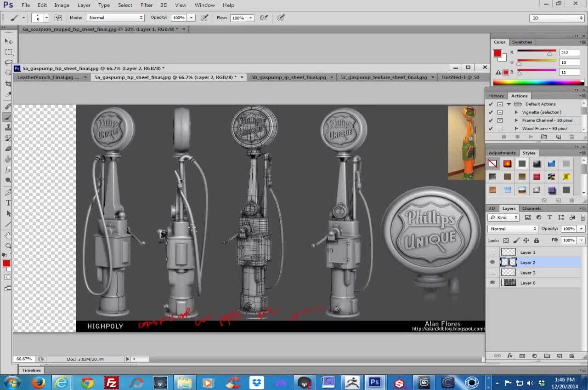Toggle checkmark for Frame Channel action

[491, 120]
